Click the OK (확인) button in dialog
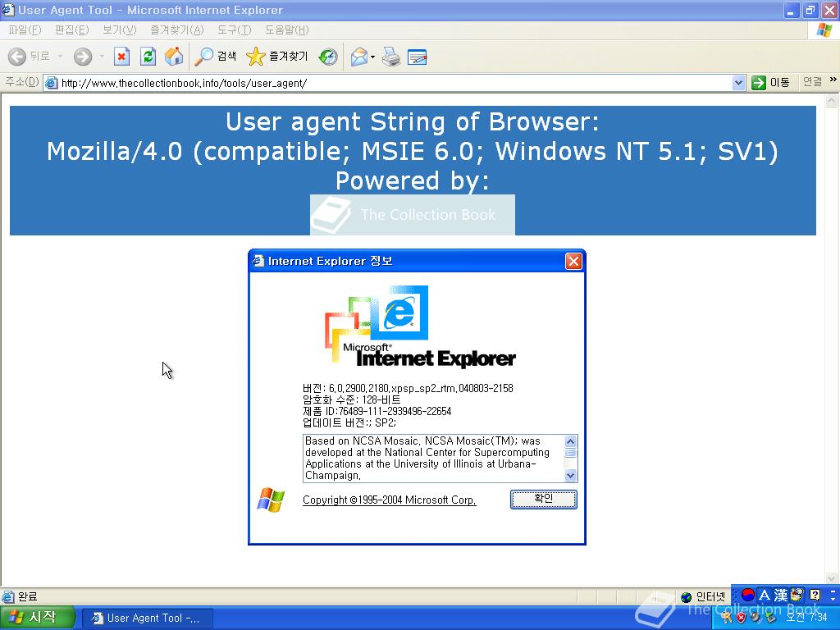 point(544,500)
